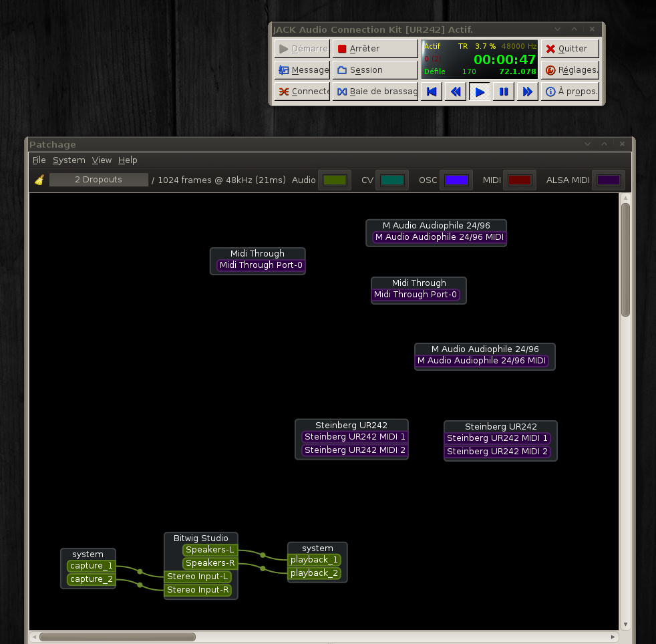Click the ALSA MIDI purple color swatch
The width and height of the screenshot is (656, 644).
609,180
